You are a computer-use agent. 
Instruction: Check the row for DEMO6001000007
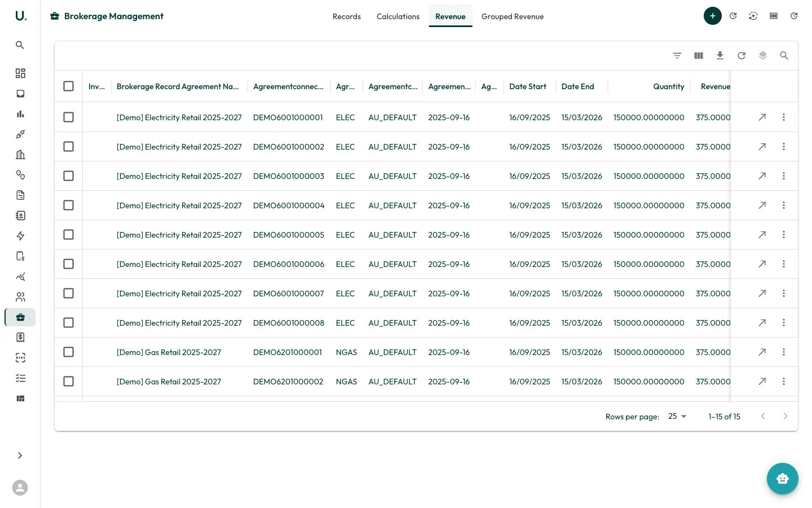69,294
